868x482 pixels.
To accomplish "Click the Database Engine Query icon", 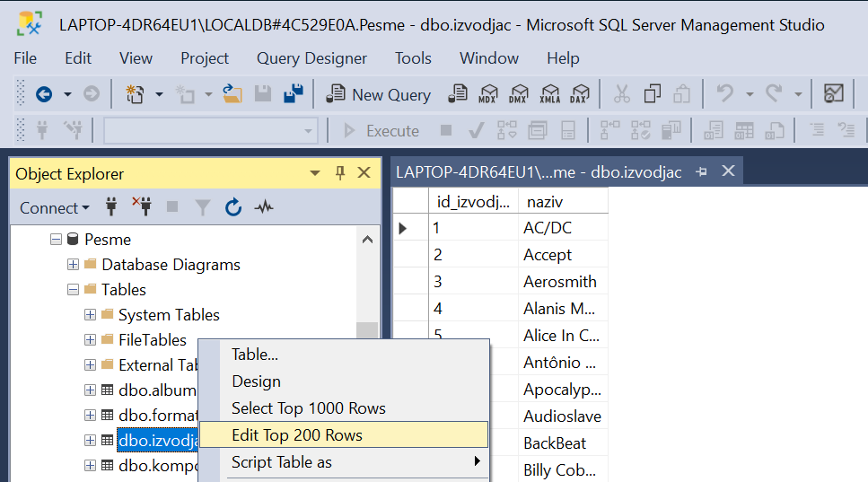I will (x=457, y=94).
